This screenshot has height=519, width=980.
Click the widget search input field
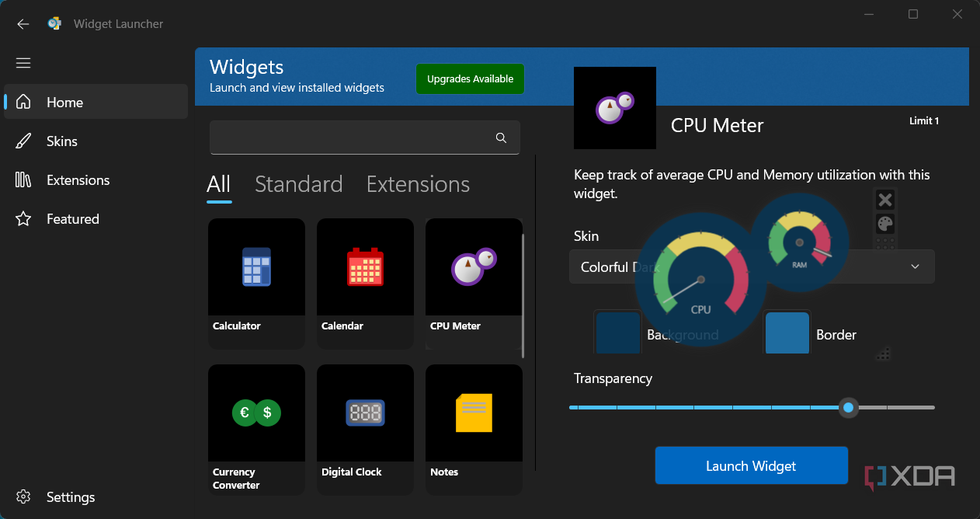[349, 138]
